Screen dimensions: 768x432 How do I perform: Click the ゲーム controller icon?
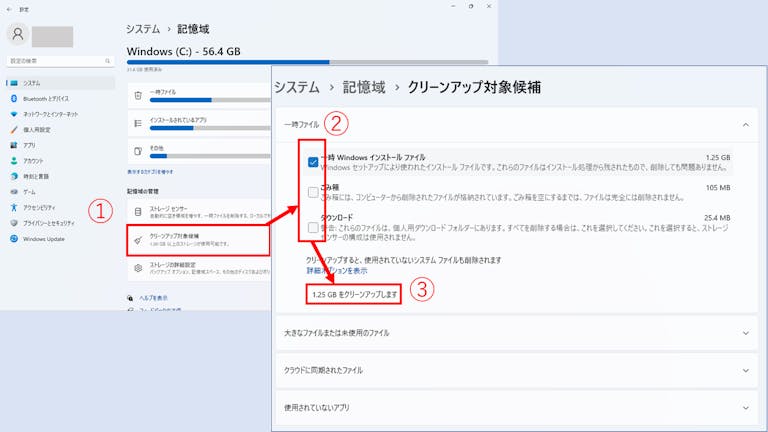(x=14, y=192)
